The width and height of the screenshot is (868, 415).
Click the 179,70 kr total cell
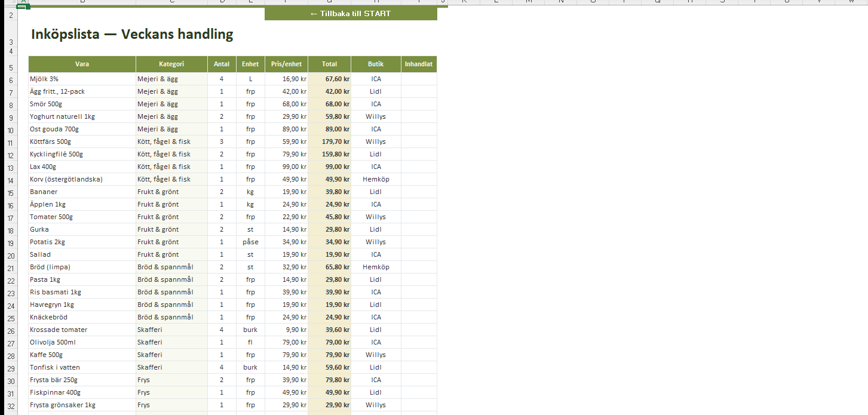[329, 142]
